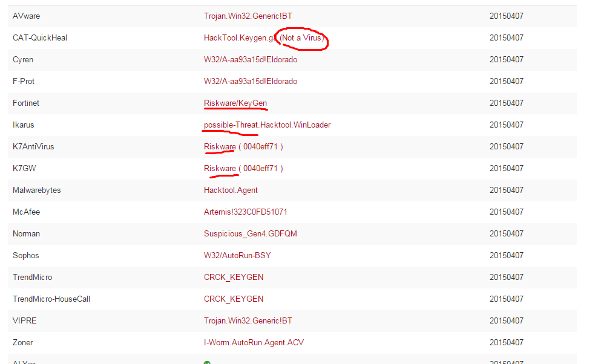
Task: Select the K7GW engine name
Action: pyautogui.click(x=24, y=168)
